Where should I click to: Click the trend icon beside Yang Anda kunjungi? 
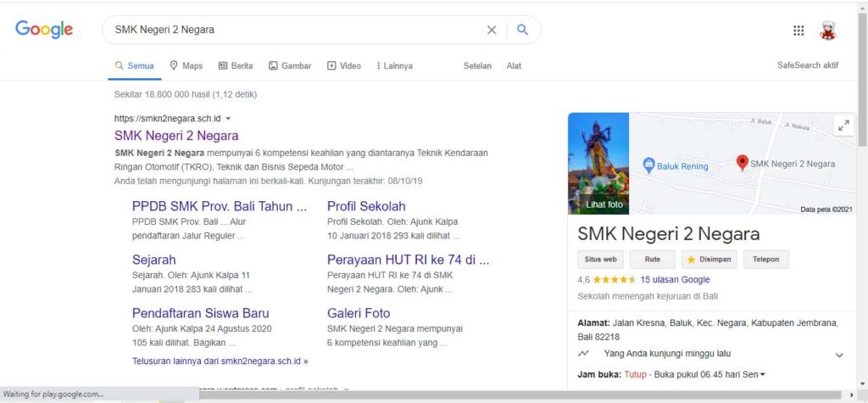coord(583,353)
